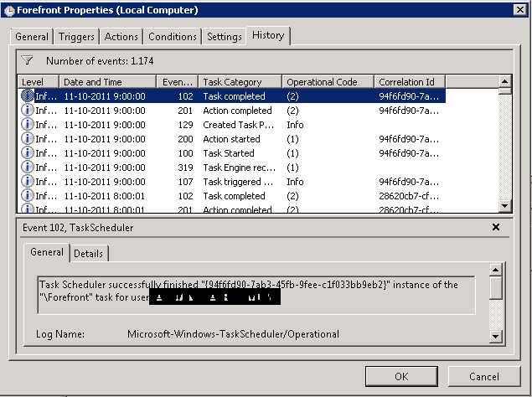Image resolution: width=532 pixels, height=397 pixels.
Task: Click info icon of Task triggered row
Action: coord(28,182)
